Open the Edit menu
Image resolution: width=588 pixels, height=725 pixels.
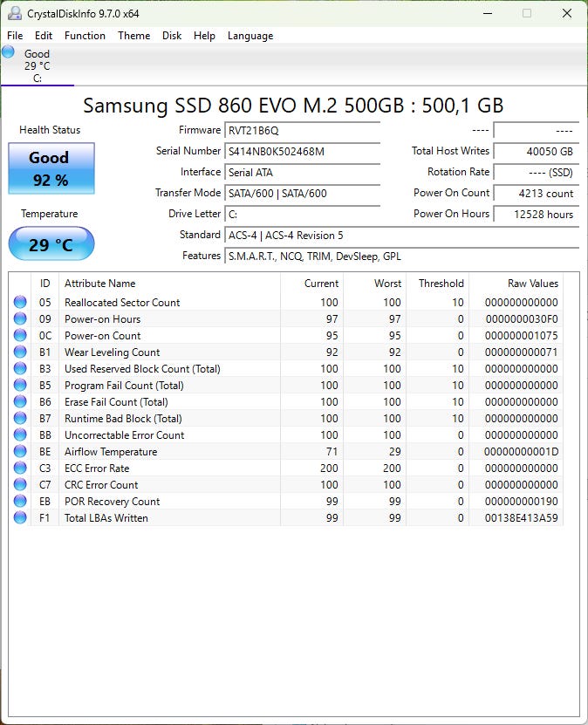(x=44, y=36)
